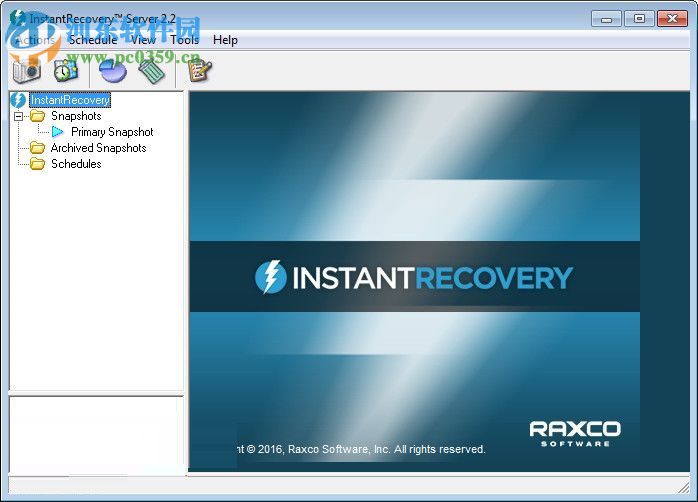Open the Help menu
Viewport: 698px width, 502px height.
(225, 40)
